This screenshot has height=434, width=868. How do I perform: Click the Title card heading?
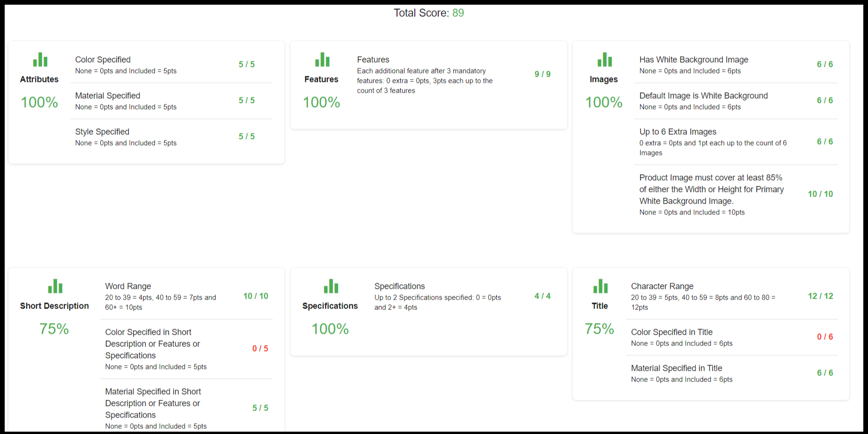tap(599, 306)
